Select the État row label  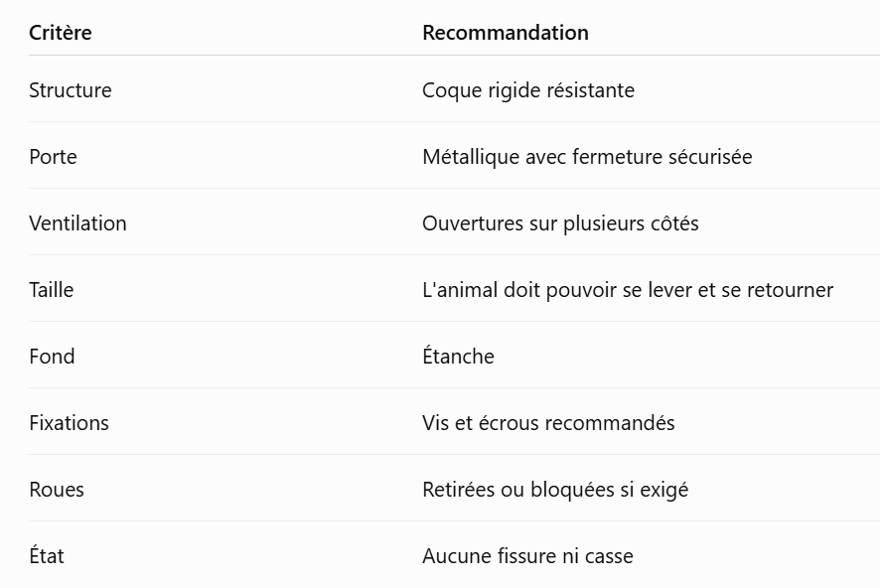47,555
